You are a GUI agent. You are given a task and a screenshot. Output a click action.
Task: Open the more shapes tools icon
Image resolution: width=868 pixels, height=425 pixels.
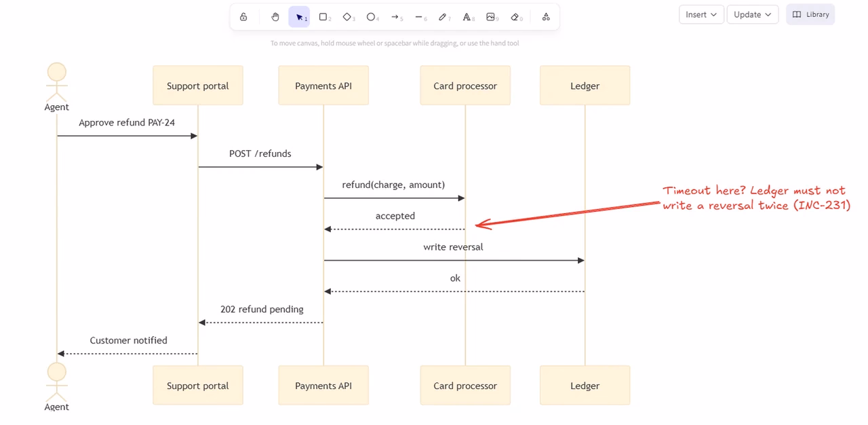546,17
